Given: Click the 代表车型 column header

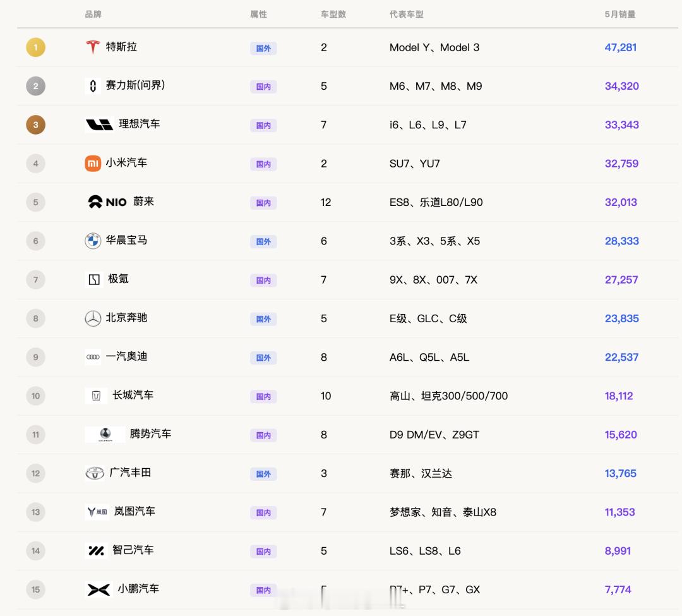Looking at the screenshot, I should pyautogui.click(x=406, y=15).
